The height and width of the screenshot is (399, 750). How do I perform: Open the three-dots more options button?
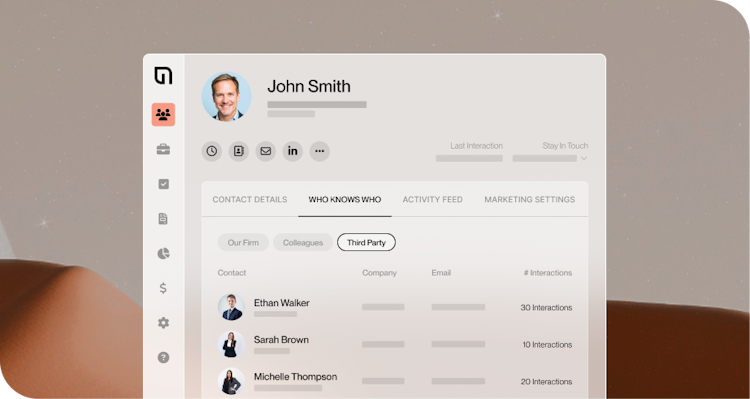pos(320,151)
